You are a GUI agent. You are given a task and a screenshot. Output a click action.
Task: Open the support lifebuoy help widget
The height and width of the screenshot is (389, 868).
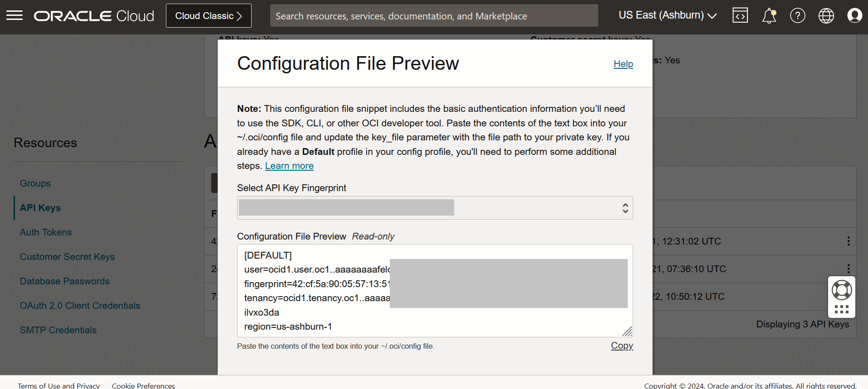842,290
